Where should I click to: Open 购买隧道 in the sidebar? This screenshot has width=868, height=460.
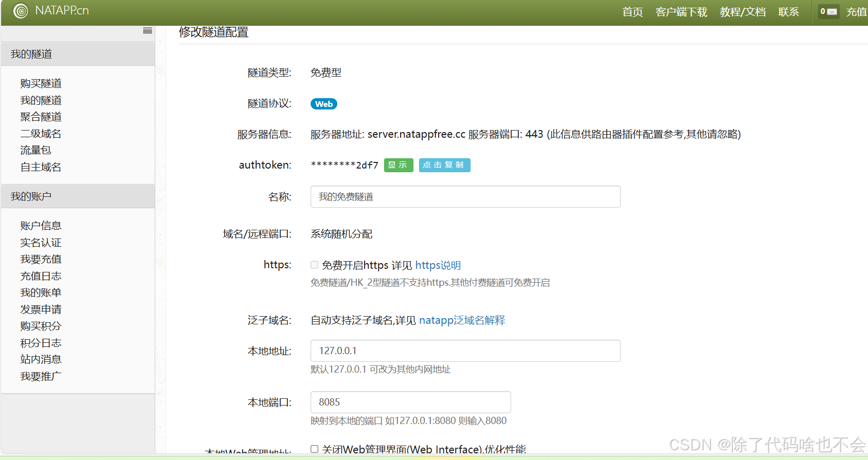[x=41, y=83]
